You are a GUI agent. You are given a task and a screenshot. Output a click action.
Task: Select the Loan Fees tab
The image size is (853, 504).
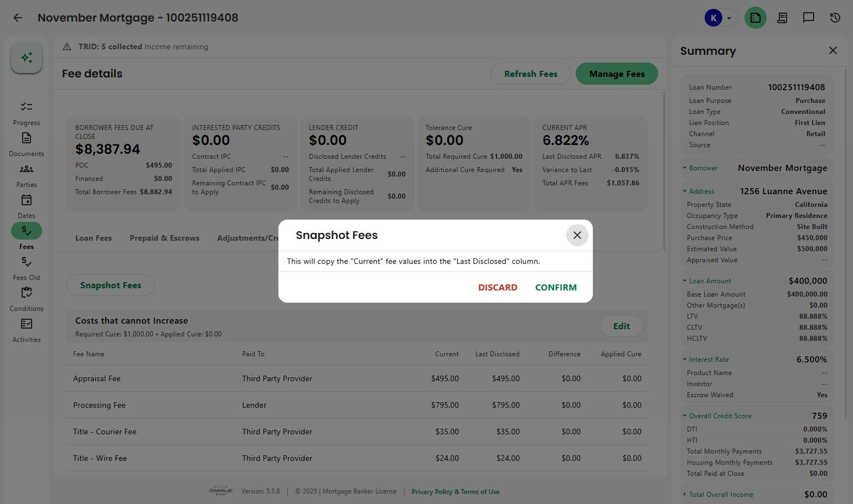94,238
